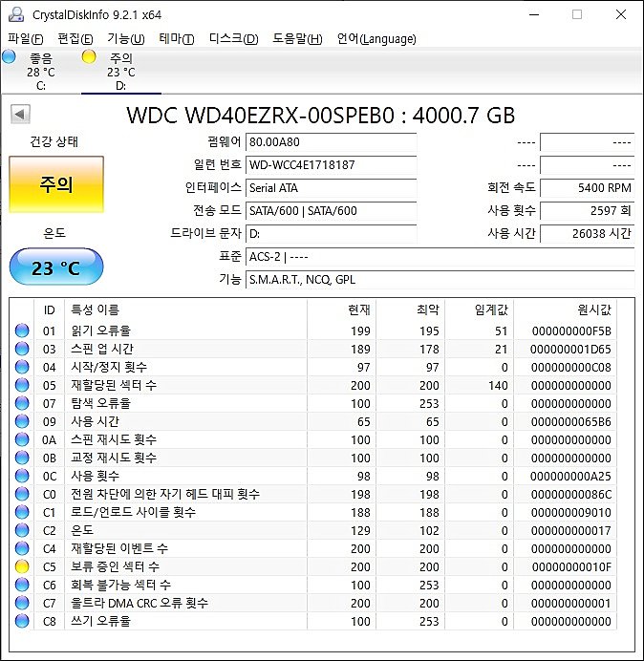
Task: Click raw value 000000000F5B in row 01
Action: tap(571, 331)
